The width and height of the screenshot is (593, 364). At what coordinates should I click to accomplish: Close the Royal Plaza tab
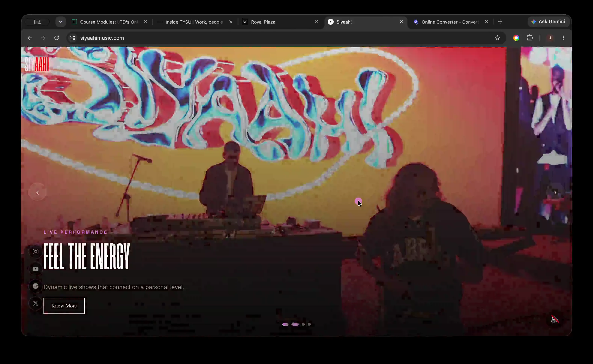316,22
